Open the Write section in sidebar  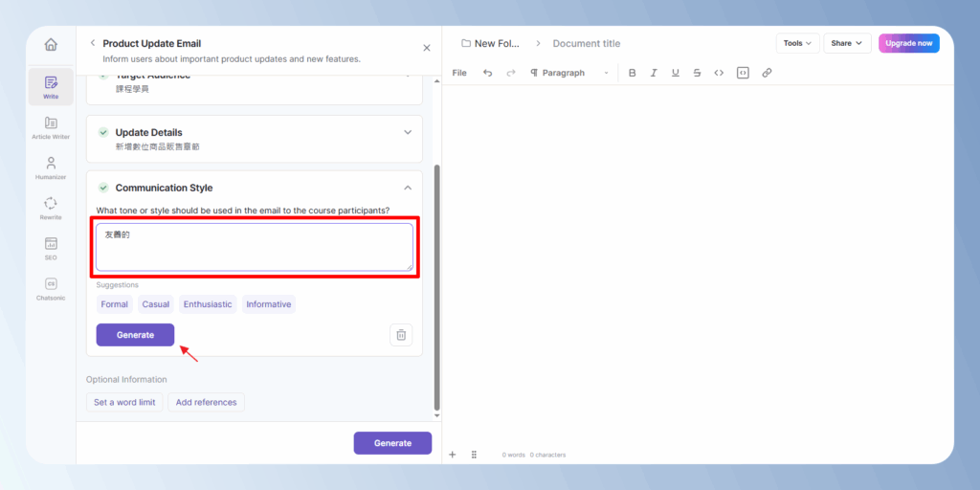pos(51,87)
